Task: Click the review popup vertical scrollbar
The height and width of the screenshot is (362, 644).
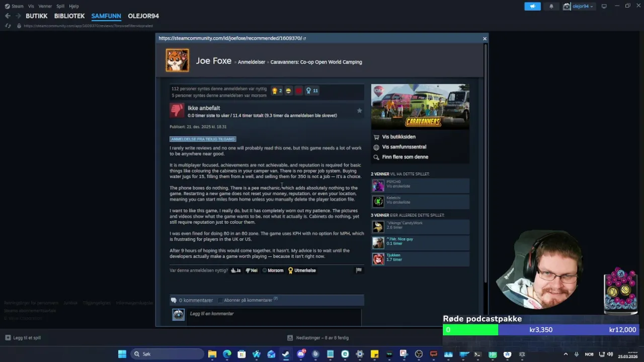Action: 486,162
